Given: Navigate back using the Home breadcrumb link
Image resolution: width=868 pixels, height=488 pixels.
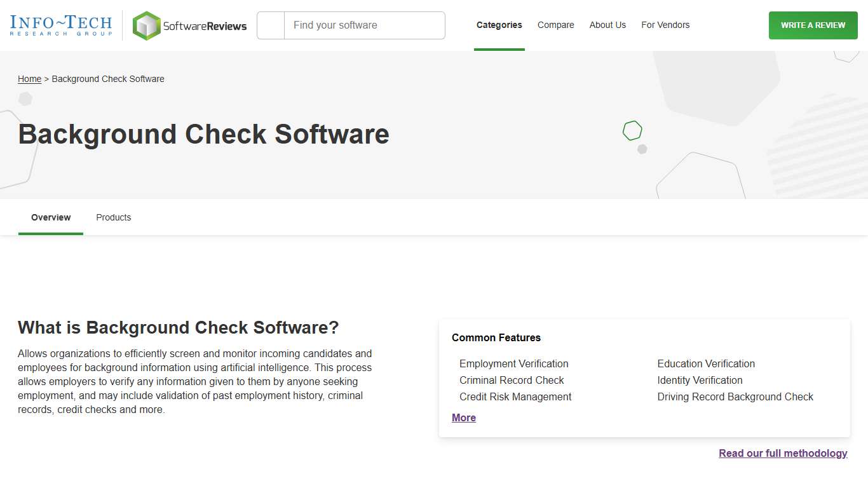Looking at the screenshot, I should coord(29,79).
